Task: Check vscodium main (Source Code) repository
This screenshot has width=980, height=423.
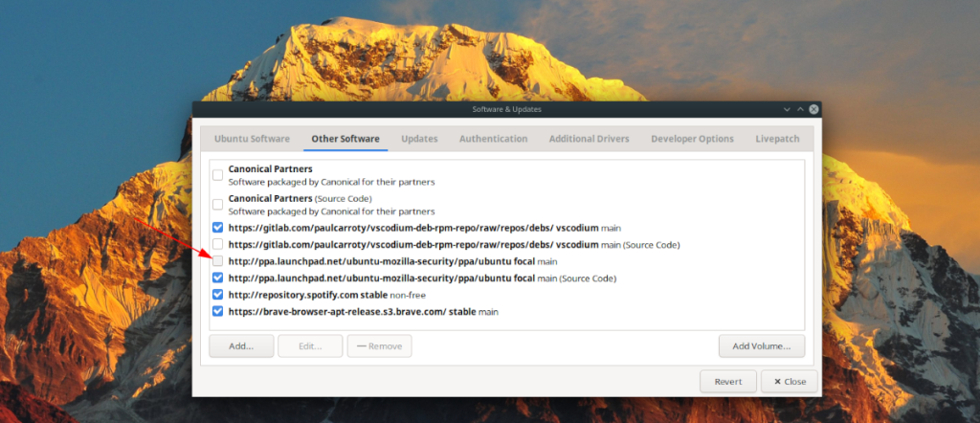Action: point(217,244)
